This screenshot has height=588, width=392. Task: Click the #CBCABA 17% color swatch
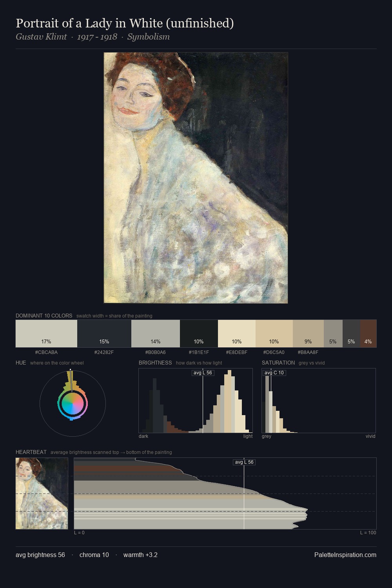(46, 334)
